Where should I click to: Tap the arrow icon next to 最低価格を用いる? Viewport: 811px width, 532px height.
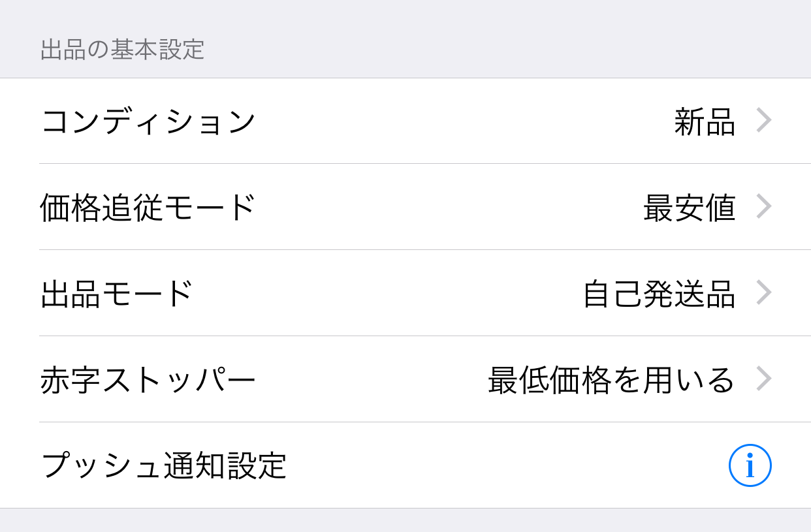(x=764, y=379)
